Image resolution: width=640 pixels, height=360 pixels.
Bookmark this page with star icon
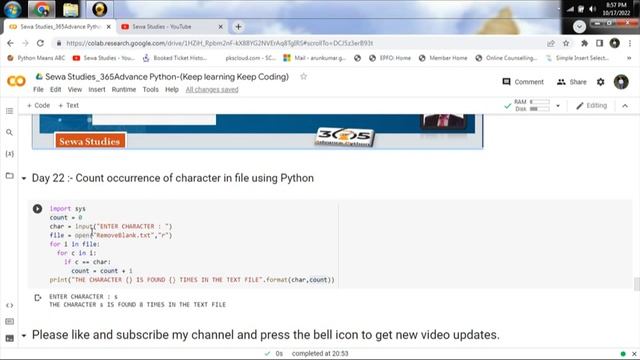click(x=566, y=43)
